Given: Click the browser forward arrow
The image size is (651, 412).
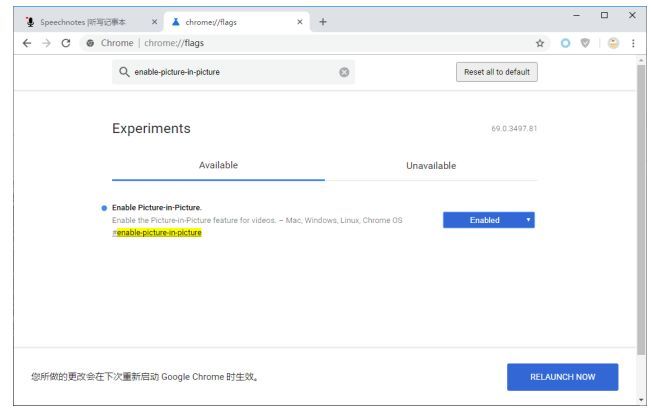Looking at the screenshot, I should tap(47, 43).
